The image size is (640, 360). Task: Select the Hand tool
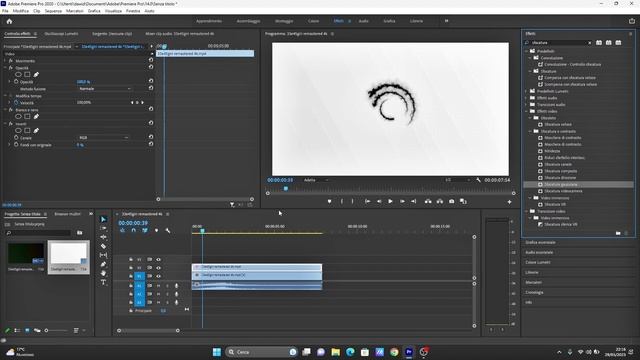coord(103,273)
